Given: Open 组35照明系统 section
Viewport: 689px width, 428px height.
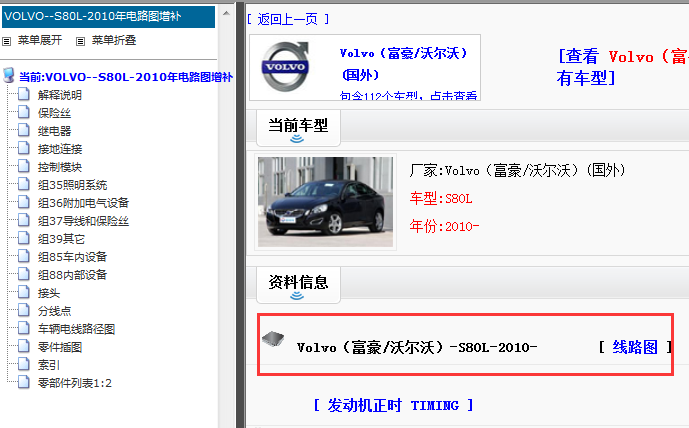Looking at the screenshot, I should 73,185.
